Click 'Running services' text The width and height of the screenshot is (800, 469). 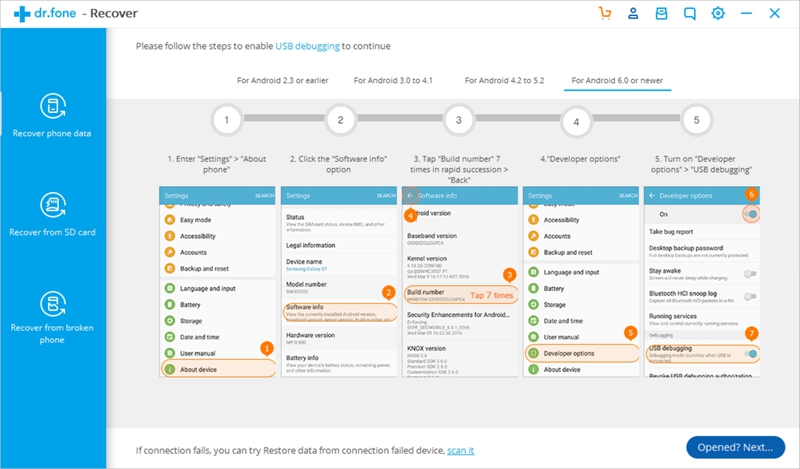[672, 316]
